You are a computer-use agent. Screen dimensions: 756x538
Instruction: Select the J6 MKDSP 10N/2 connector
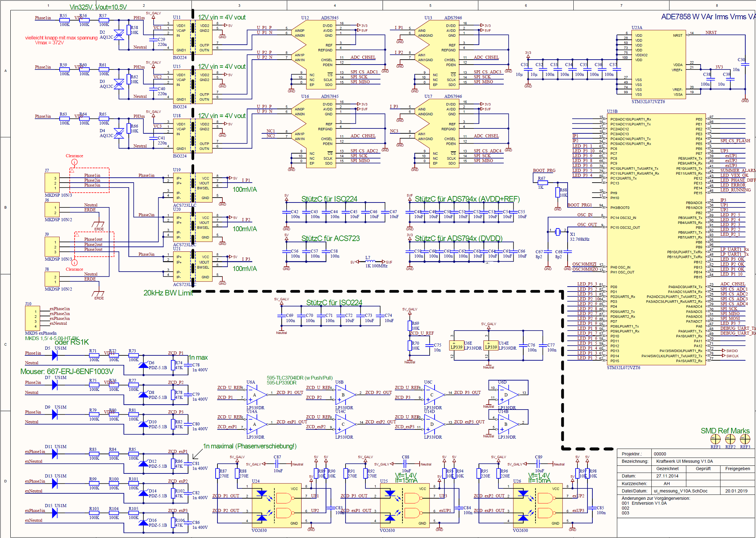click(x=52, y=210)
